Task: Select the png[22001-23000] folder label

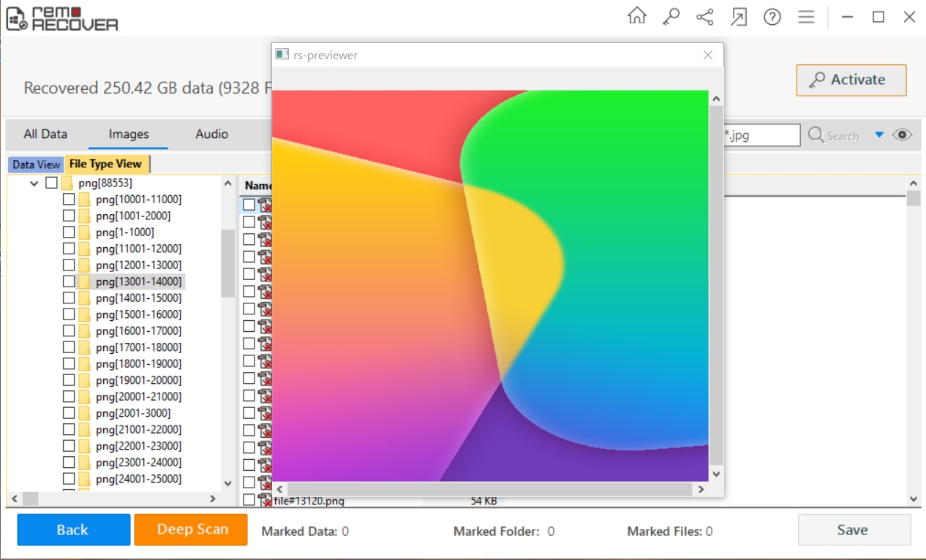Action: tap(138, 446)
